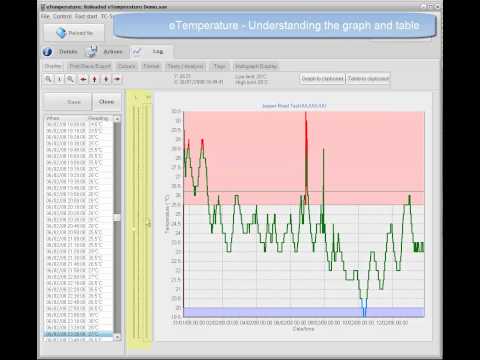The height and width of the screenshot is (360, 480).
Task: Click the large blue-icon file button
Action: [74, 33]
